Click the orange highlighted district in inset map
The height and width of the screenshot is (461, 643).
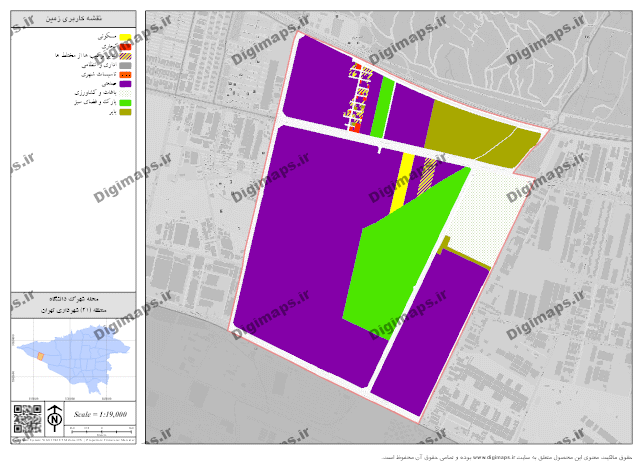click(x=41, y=356)
